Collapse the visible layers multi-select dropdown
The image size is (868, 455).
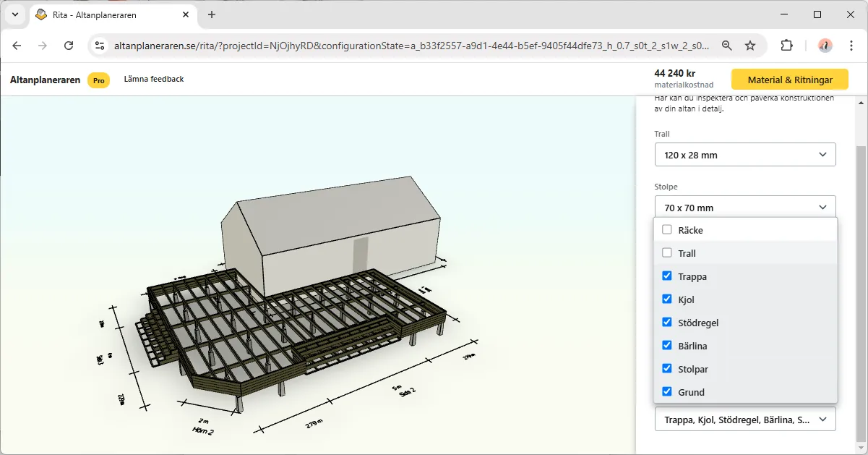tap(745, 420)
